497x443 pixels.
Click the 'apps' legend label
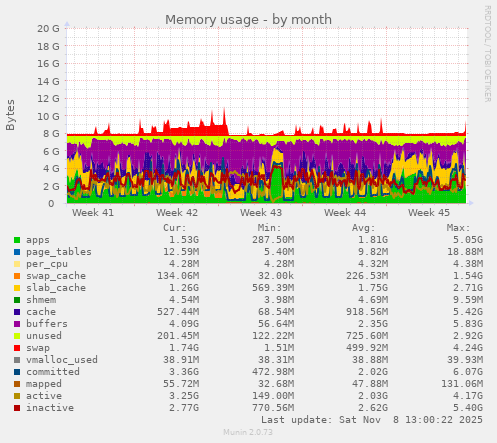click(x=38, y=240)
